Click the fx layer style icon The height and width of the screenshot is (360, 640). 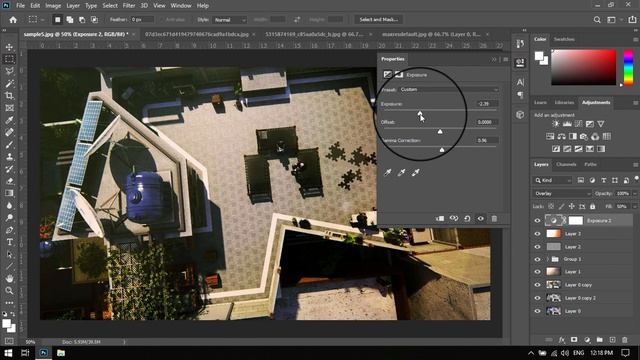point(562,340)
